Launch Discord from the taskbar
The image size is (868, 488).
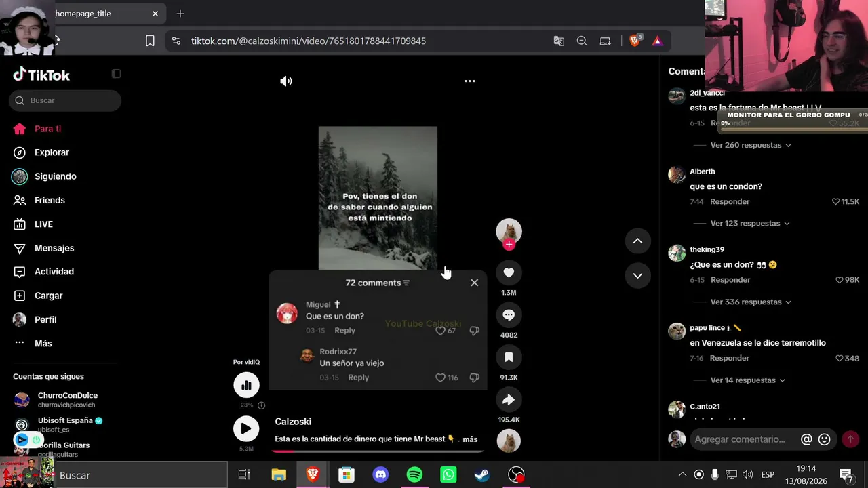point(380,475)
